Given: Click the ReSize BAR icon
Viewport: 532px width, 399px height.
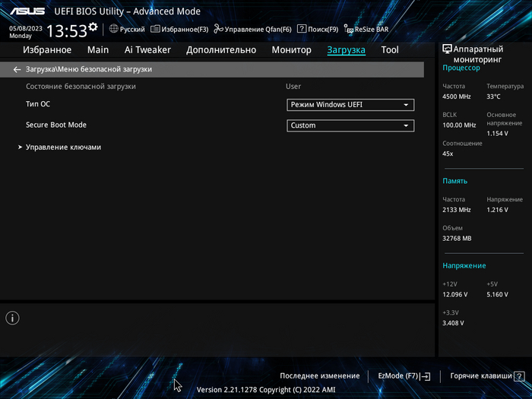Looking at the screenshot, I should 348,29.
